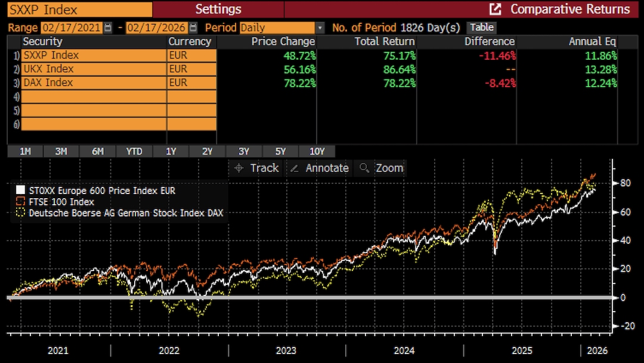
Task: Choose the 5Y time range
Action: coord(280,152)
